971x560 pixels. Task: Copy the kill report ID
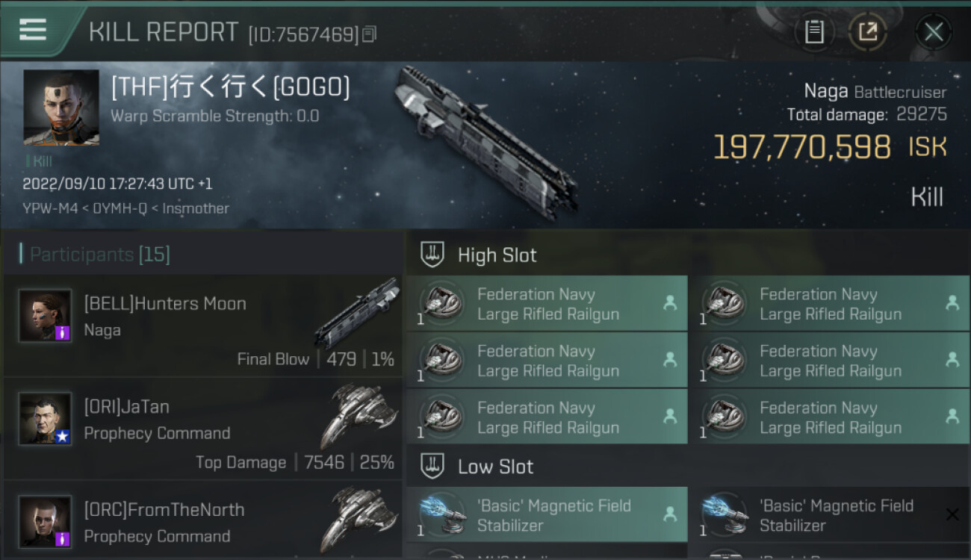370,34
